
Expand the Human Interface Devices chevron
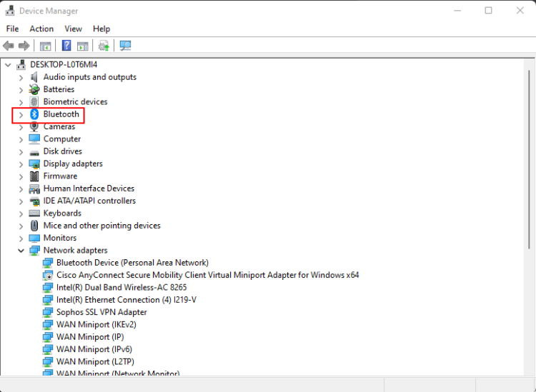pos(21,189)
